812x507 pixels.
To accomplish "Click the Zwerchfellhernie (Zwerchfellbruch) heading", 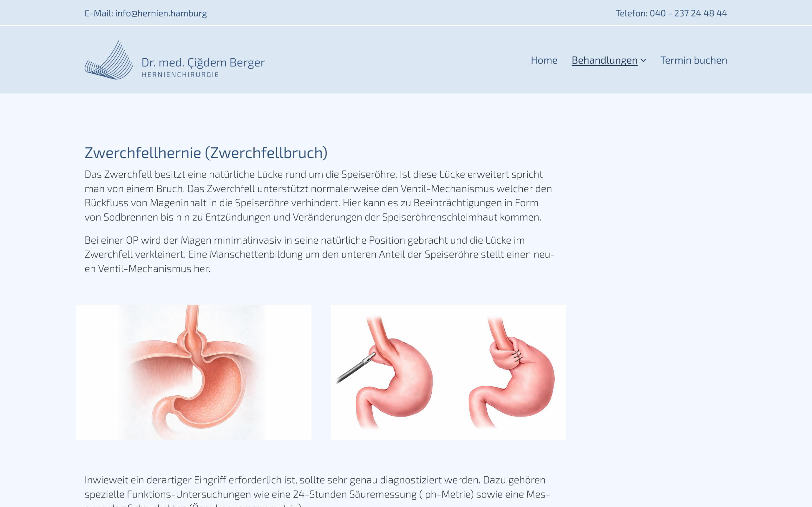I will pyautogui.click(x=206, y=153).
